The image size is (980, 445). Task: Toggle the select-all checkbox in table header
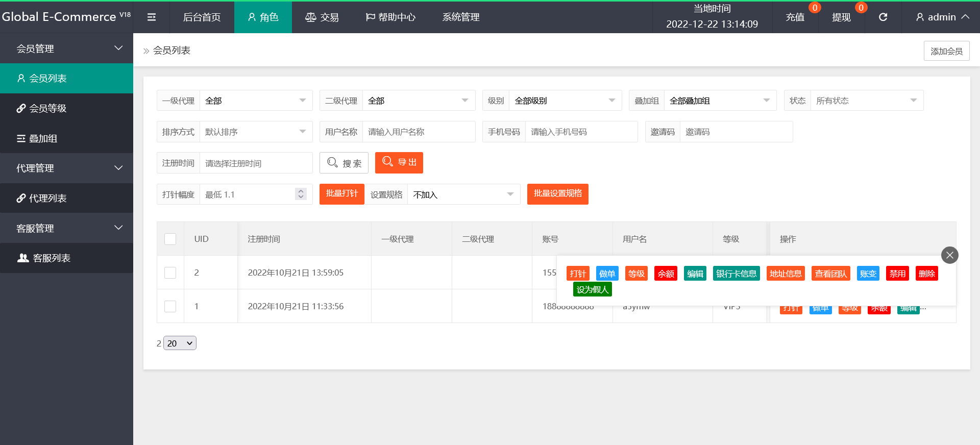[x=170, y=239]
